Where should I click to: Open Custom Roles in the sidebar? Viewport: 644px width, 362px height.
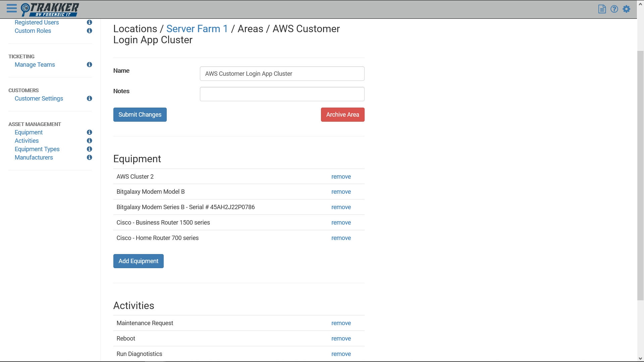pos(33,31)
